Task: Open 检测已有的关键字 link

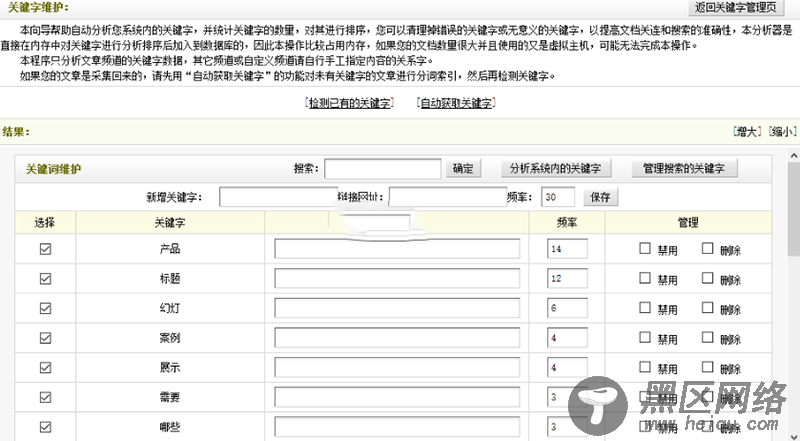Action: pyautogui.click(x=349, y=103)
